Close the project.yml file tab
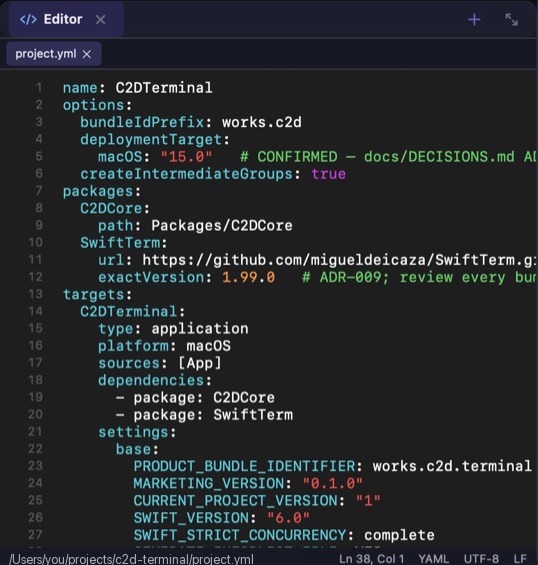 [x=86, y=54]
